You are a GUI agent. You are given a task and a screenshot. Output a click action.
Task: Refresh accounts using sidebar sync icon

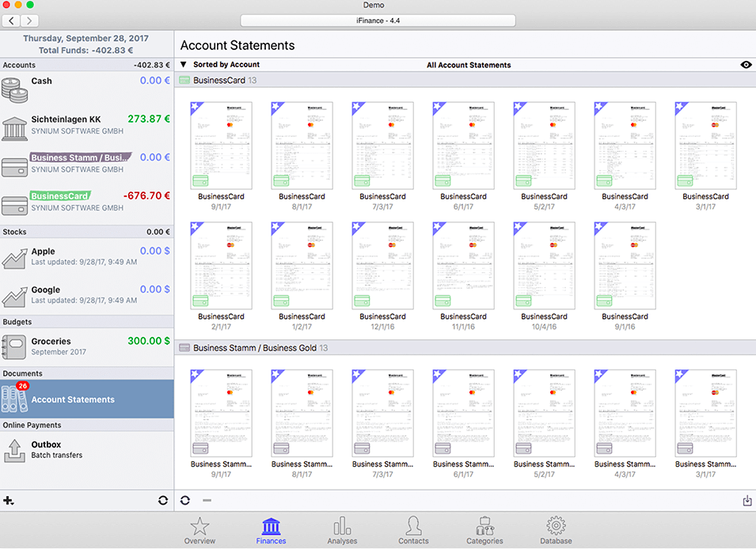point(163,500)
